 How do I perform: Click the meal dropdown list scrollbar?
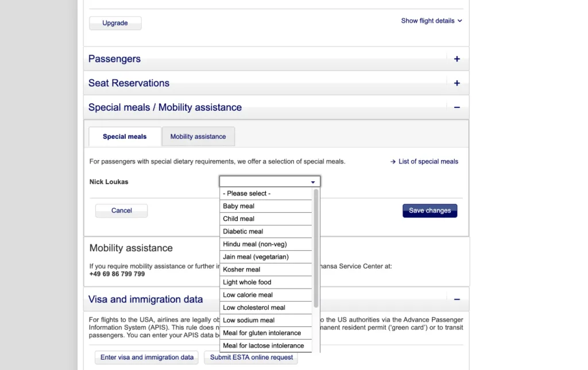(x=316, y=248)
